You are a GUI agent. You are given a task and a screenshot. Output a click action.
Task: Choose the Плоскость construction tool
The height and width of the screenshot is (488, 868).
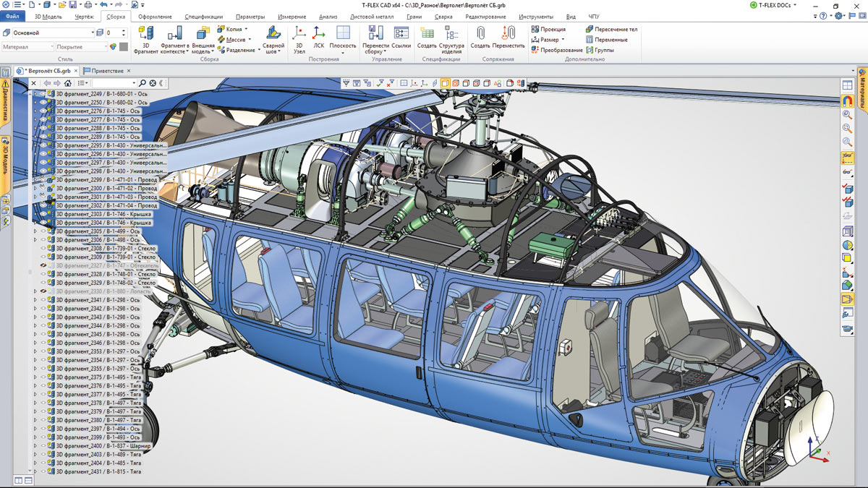pyautogui.click(x=343, y=40)
